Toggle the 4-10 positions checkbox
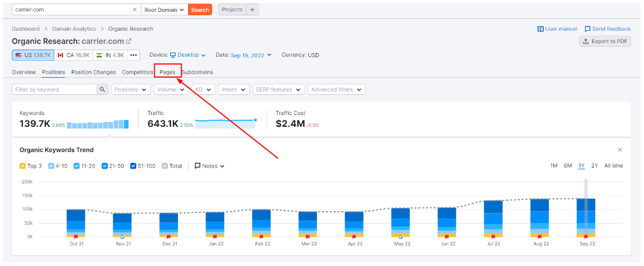This screenshot has width=644, height=266. [x=51, y=166]
